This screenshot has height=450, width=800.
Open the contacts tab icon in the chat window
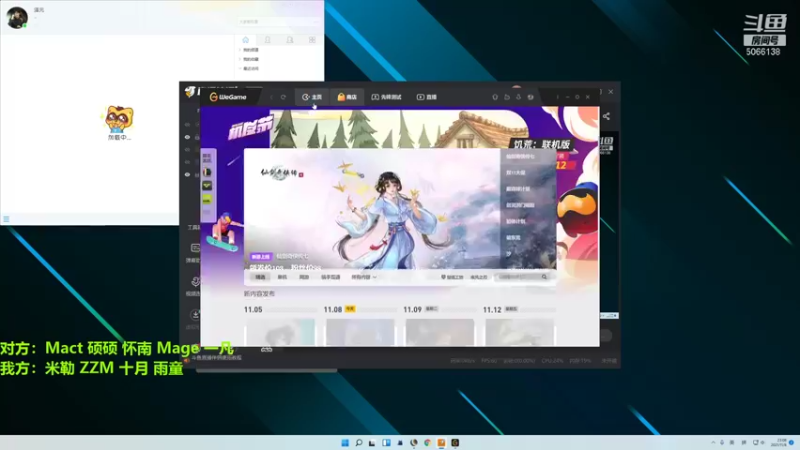267,40
